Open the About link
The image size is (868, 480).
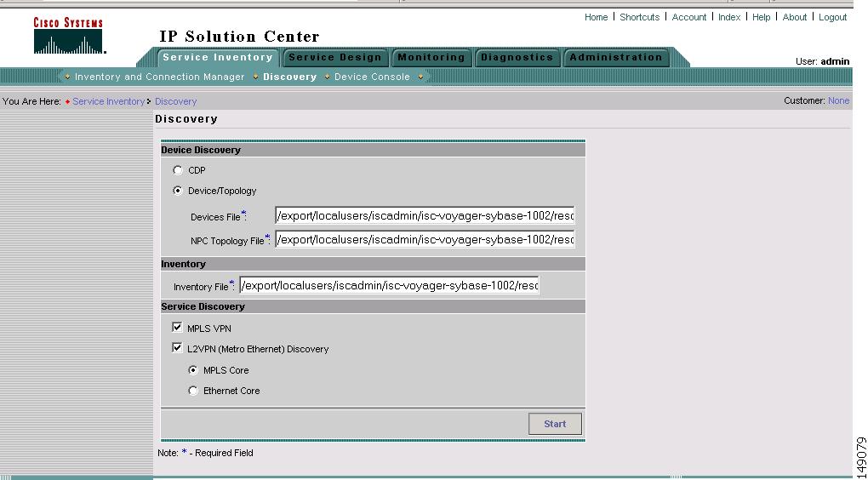tap(794, 17)
